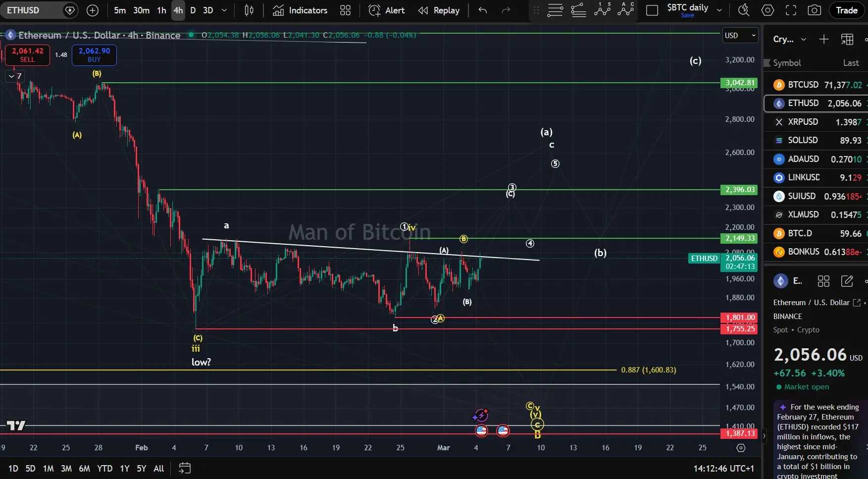Click the Trade button
The image size is (868, 479).
tap(847, 10)
